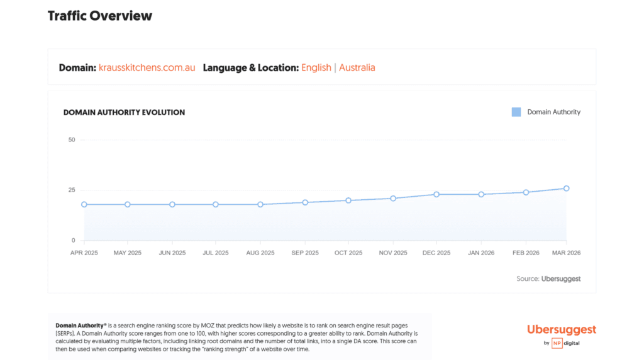Click the JAN 2026 data point
This screenshot has height=362, width=644.
pyautogui.click(x=481, y=195)
